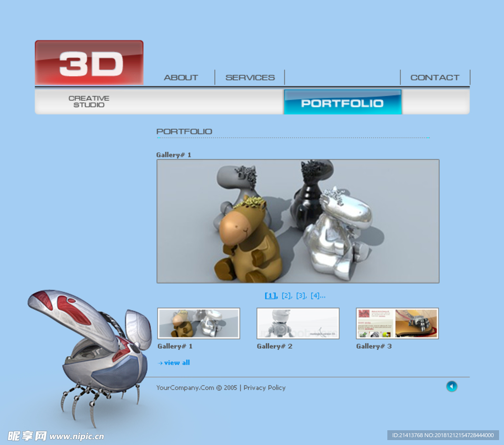Go to gallery page [3]

(x=301, y=296)
